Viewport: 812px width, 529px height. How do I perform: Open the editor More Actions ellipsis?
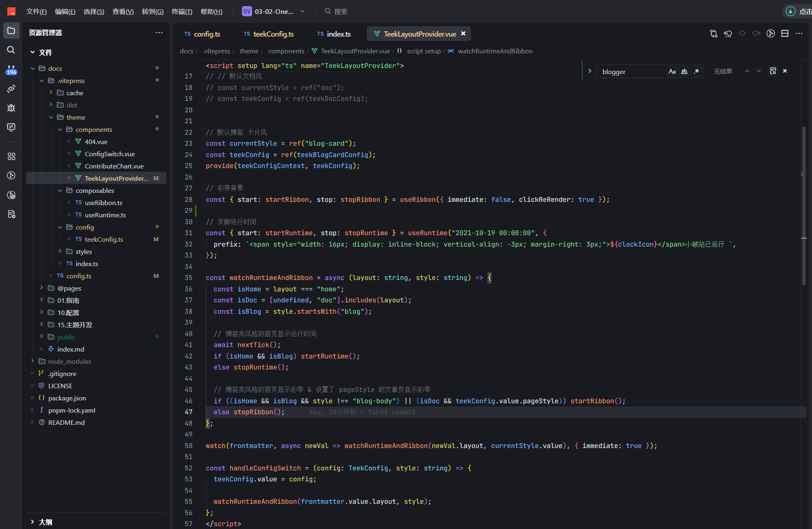coord(799,33)
